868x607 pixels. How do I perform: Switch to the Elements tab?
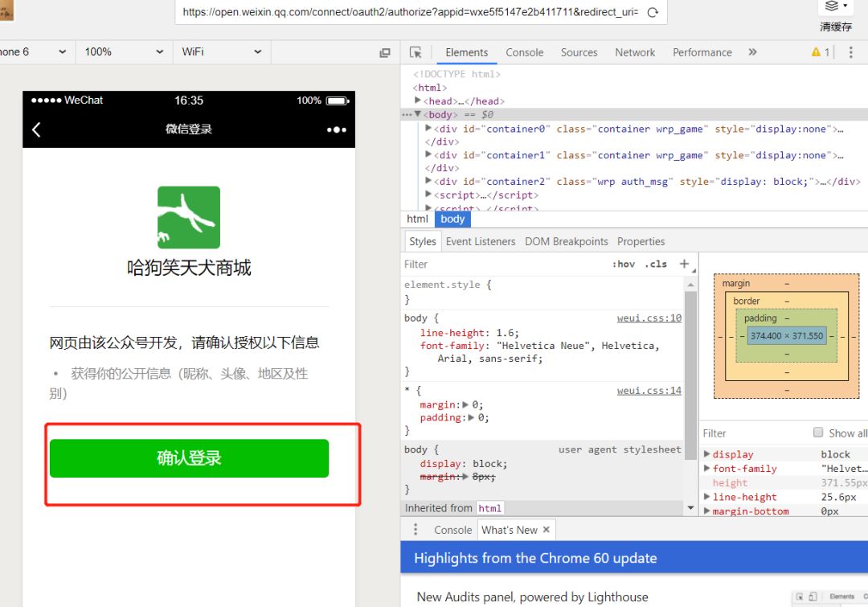pyautogui.click(x=467, y=52)
